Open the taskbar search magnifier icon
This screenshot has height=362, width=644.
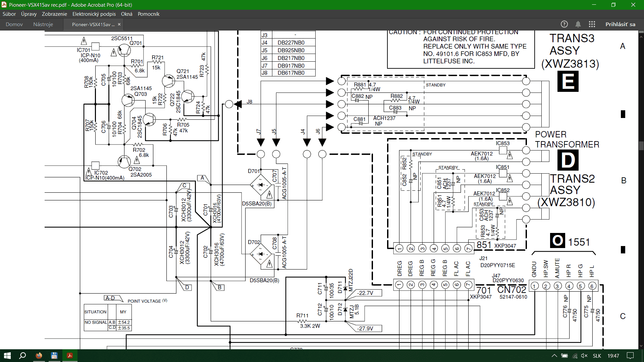22,356
